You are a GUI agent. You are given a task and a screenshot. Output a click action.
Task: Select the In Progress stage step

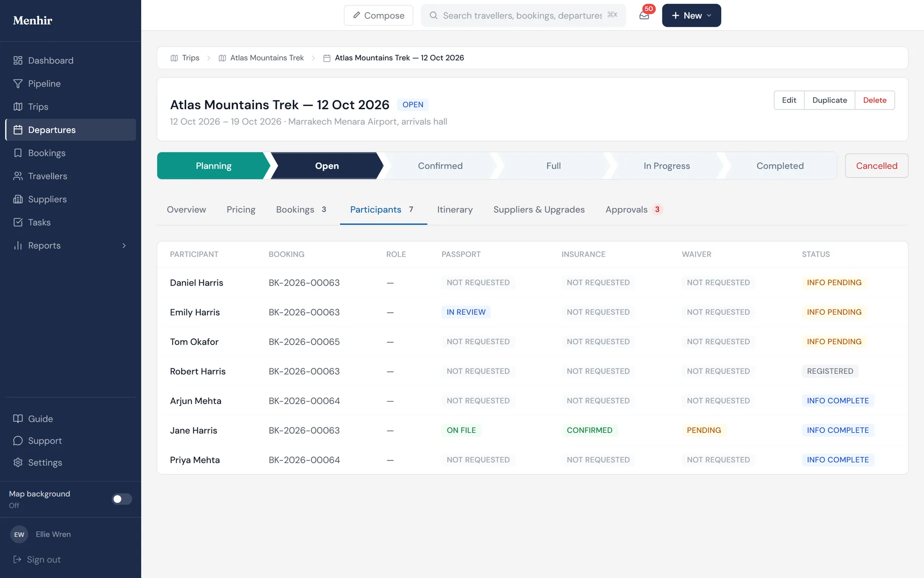click(667, 166)
